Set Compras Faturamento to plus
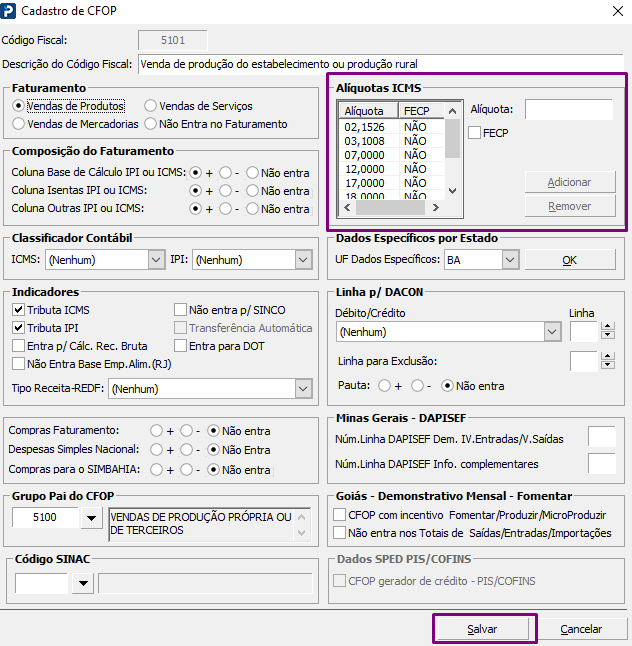This screenshot has width=632, height=646. (156, 431)
